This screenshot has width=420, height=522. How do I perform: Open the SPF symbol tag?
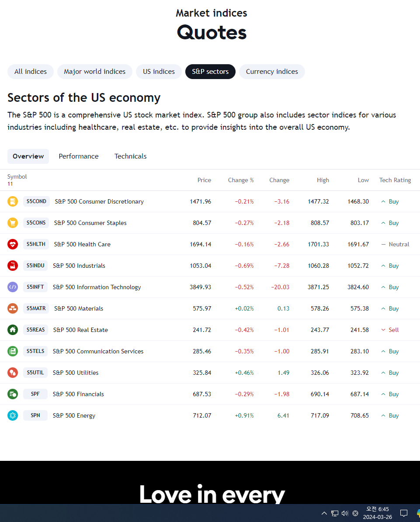click(35, 394)
